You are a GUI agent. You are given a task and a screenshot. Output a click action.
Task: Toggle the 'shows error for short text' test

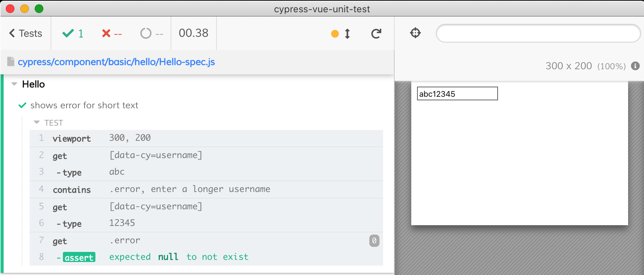(84, 105)
